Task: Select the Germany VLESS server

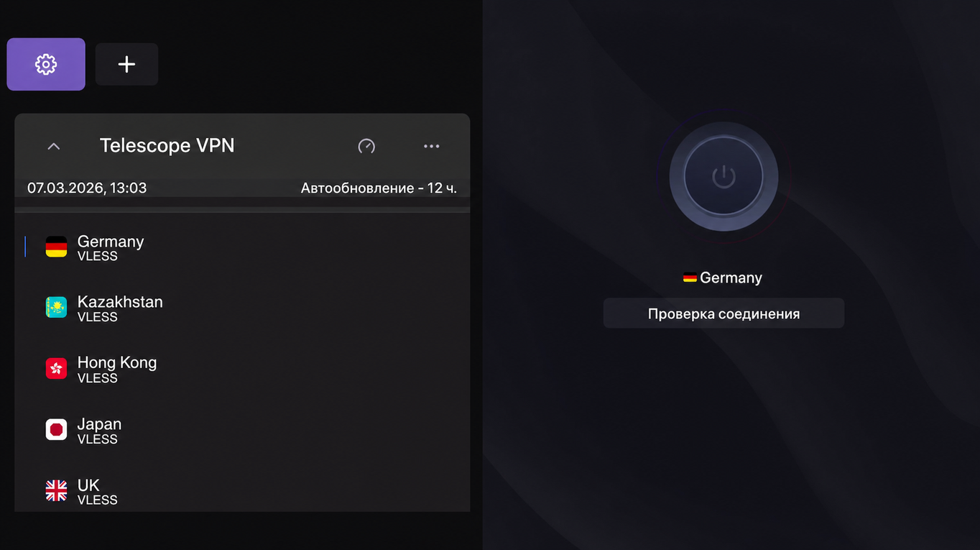Action: click(x=242, y=247)
